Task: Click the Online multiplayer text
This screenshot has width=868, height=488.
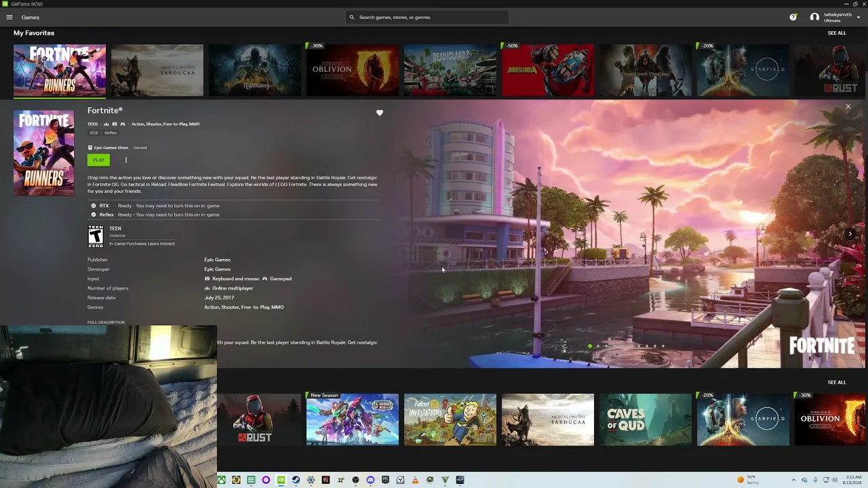Action: coord(233,288)
